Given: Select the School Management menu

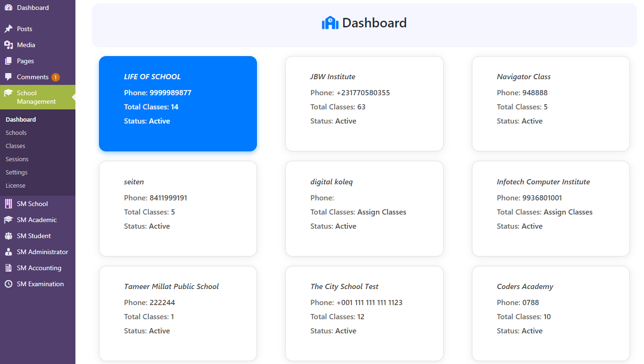Looking at the screenshot, I should [x=38, y=97].
